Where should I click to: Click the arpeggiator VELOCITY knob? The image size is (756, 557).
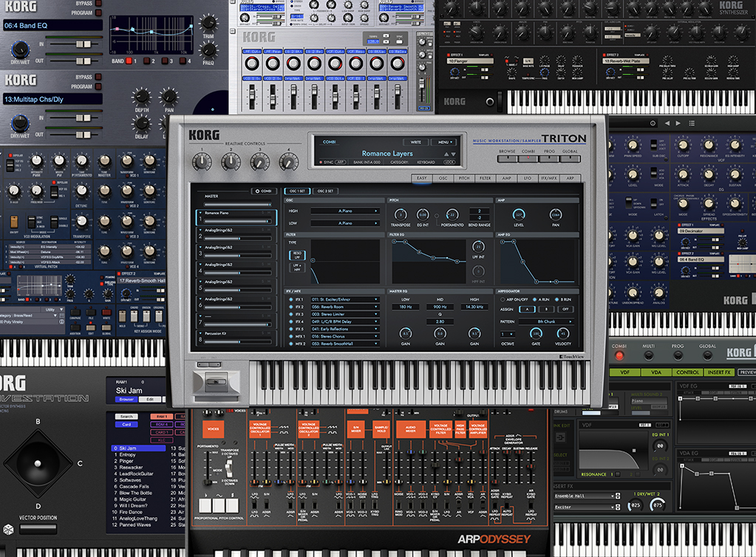(x=562, y=333)
